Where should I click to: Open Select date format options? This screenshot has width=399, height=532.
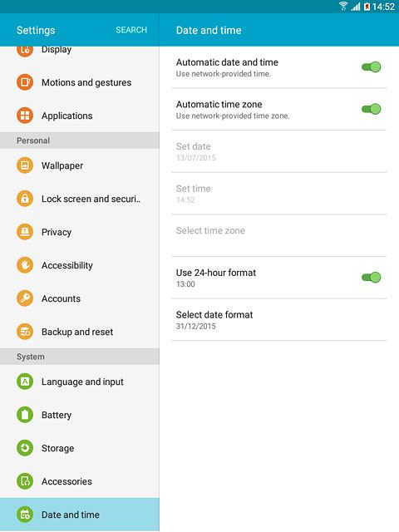click(279, 319)
